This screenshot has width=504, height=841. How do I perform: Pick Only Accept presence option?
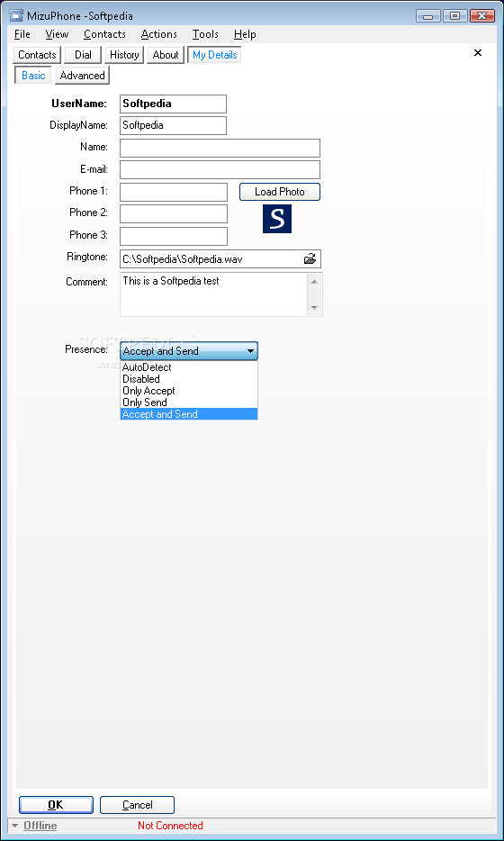point(189,391)
